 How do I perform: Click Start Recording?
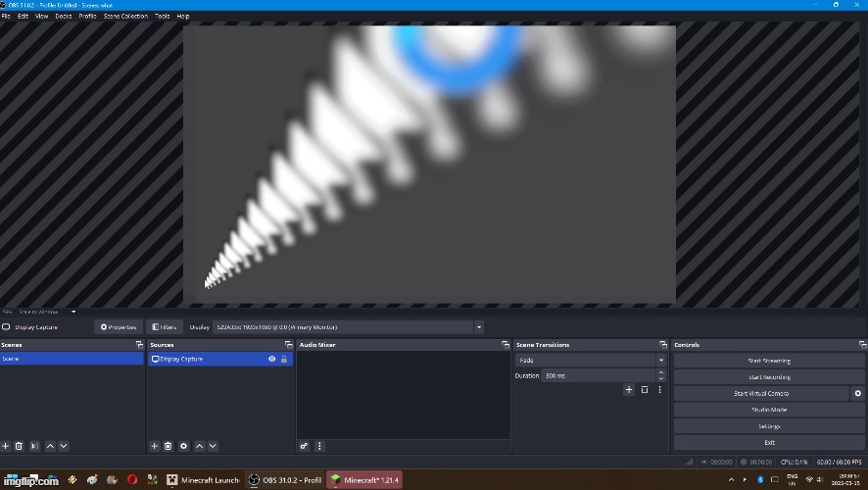click(x=769, y=377)
